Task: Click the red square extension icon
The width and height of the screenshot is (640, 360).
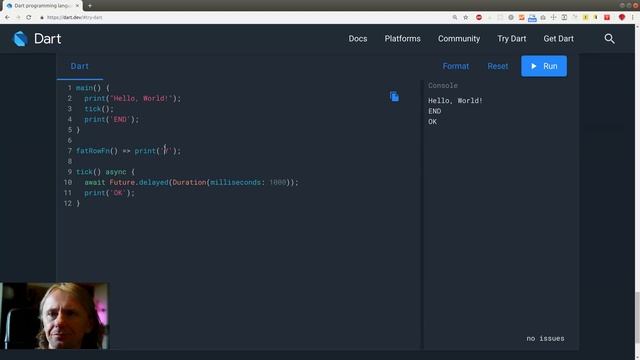Action: 607,18
